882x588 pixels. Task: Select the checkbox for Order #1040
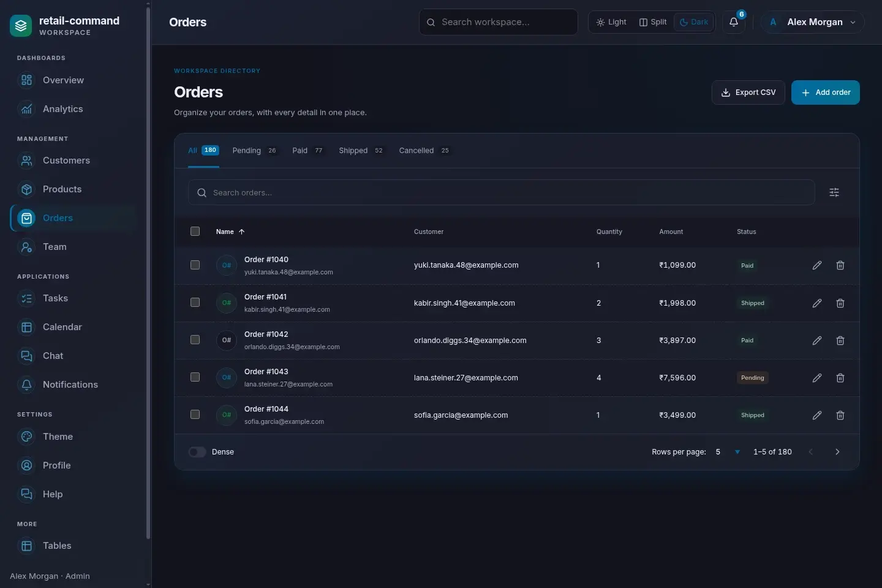point(195,265)
